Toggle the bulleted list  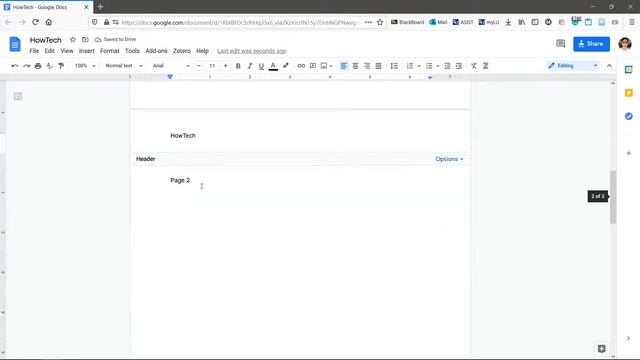click(x=429, y=66)
